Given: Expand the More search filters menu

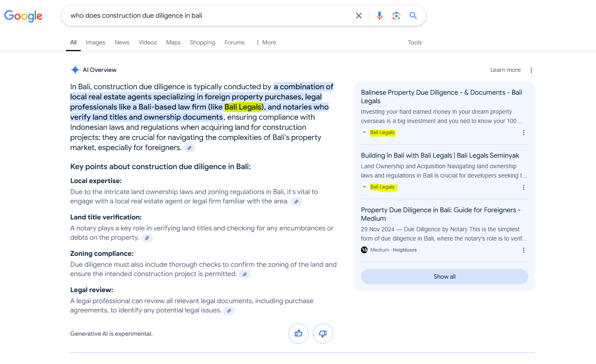Looking at the screenshot, I should point(266,42).
